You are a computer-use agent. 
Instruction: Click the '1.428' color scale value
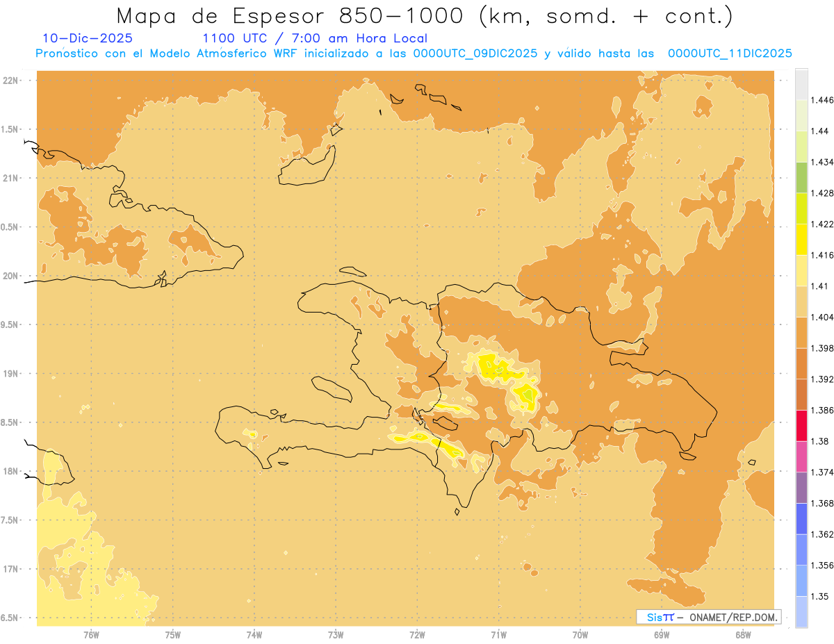(x=823, y=193)
